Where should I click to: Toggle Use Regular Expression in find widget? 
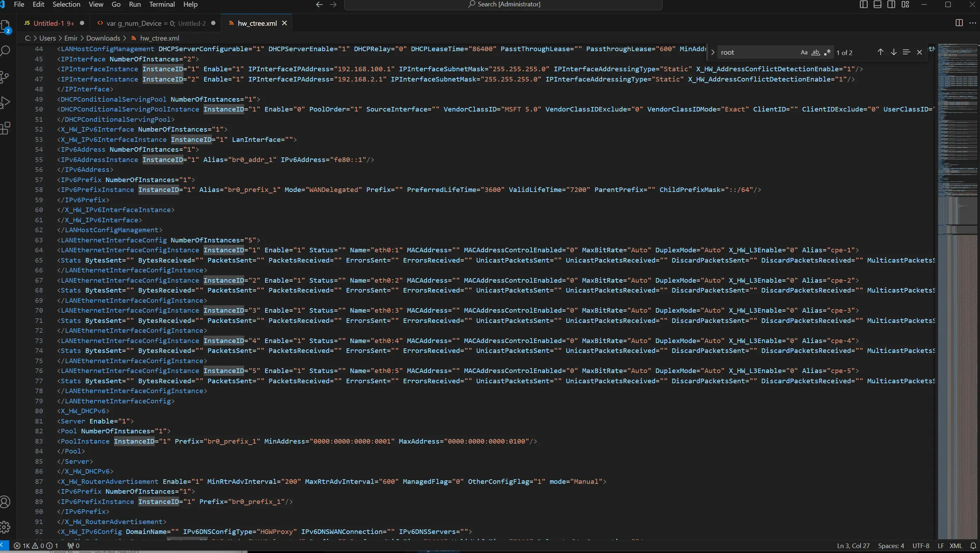[827, 53]
